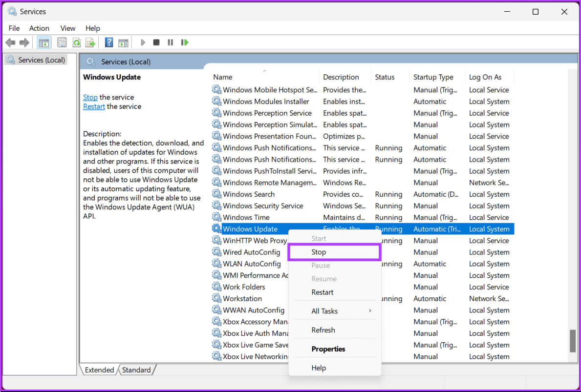The width and height of the screenshot is (581, 392).
Task: Choose Help in the context menu
Action: 334,368
